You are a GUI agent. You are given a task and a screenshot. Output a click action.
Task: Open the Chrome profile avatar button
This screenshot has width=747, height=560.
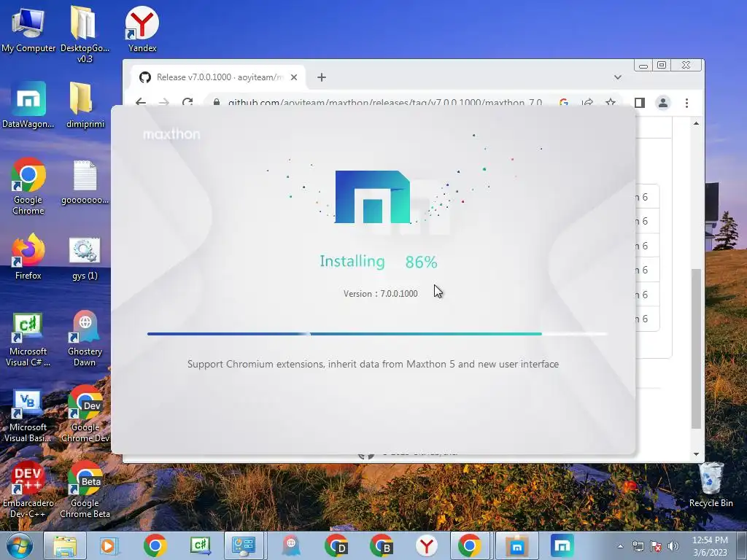662,102
